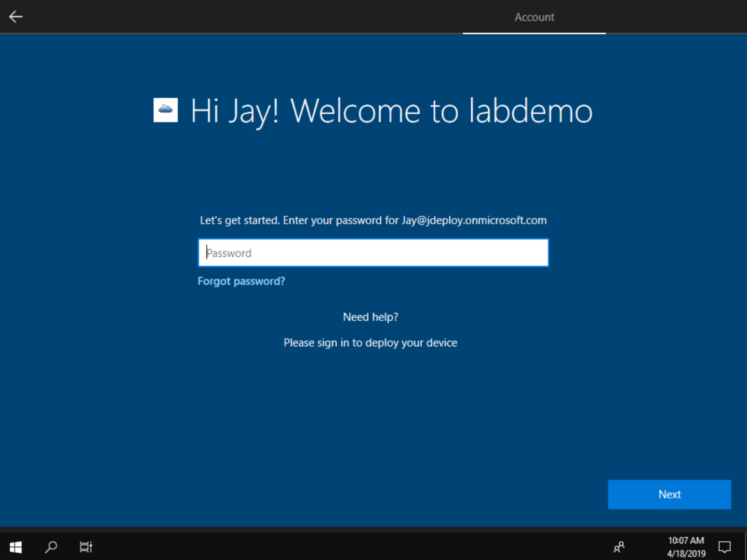This screenshot has height=560, width=747.
Task: Click the people icon in the system tray
Action: [619, 546]
